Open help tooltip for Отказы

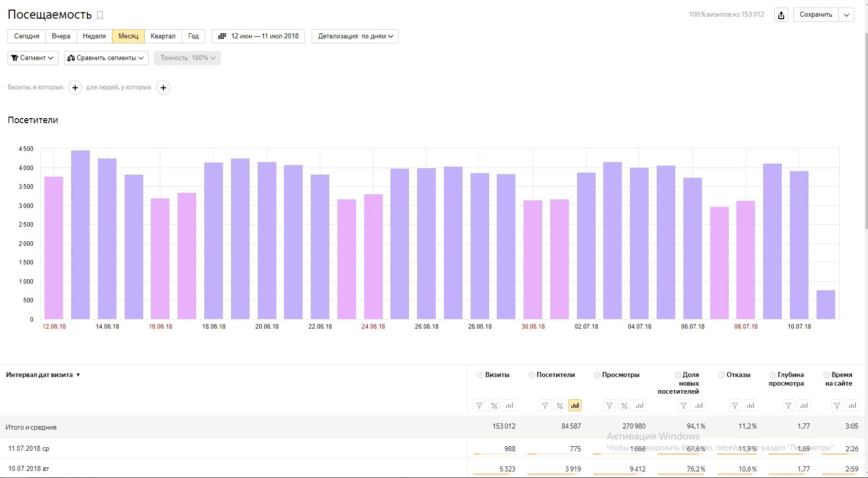click(x=722, y=375)
